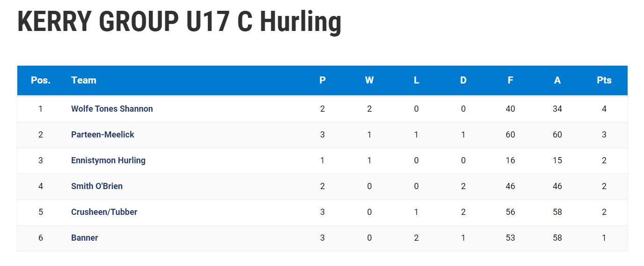Click the Pos. column header
644x266 pixels.
(x=41, y=80)
